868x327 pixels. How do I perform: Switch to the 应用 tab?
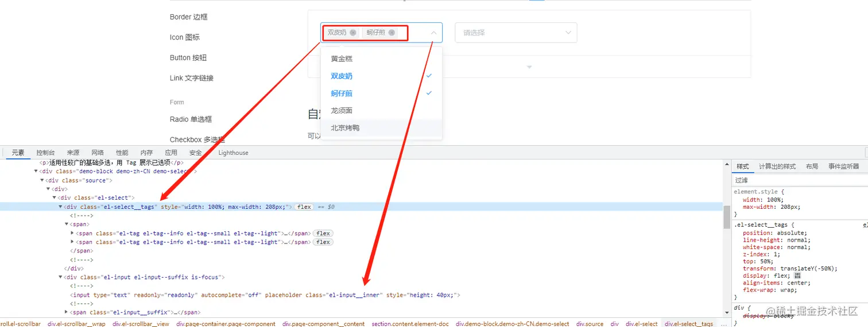[x=171, y=153]
